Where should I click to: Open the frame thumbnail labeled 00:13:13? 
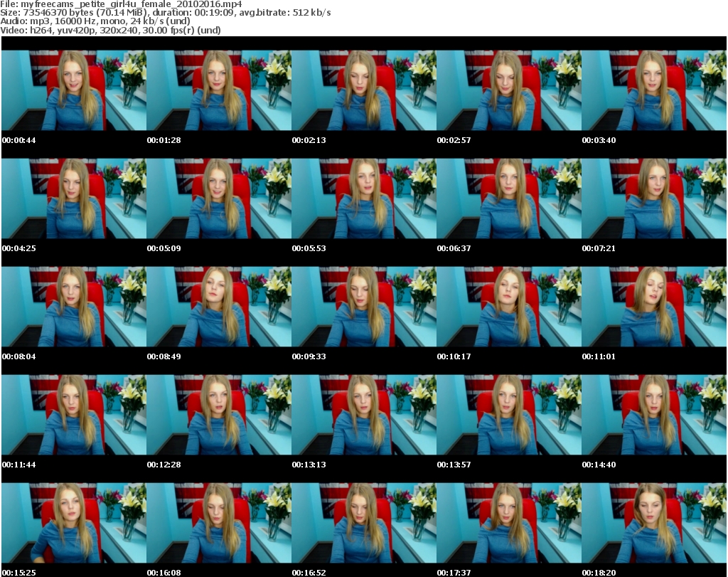click(x=364, y=415)
